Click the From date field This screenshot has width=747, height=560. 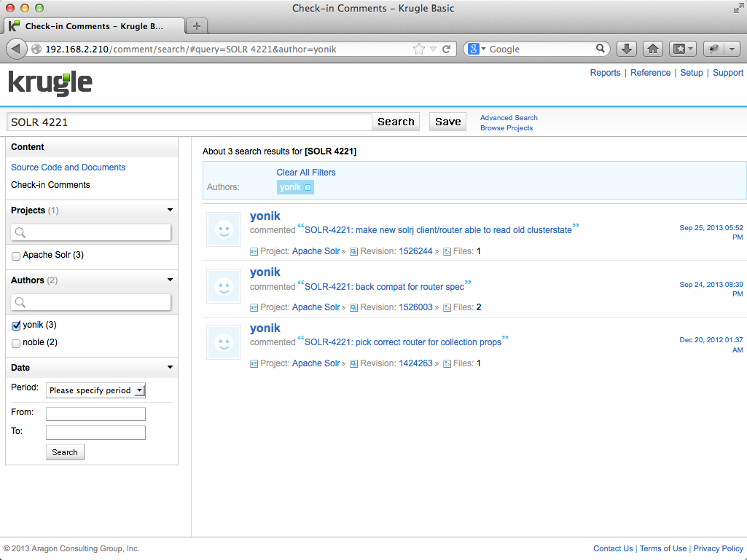point(95,414)
